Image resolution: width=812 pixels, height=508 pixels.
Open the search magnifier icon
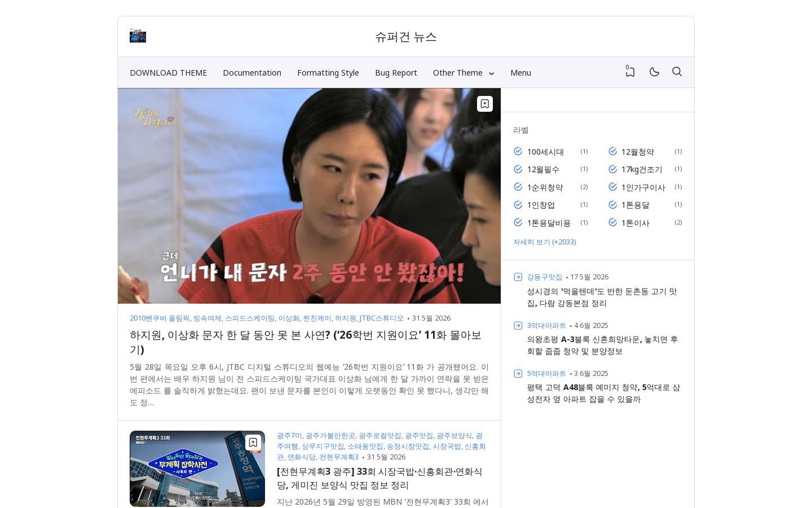677,72
